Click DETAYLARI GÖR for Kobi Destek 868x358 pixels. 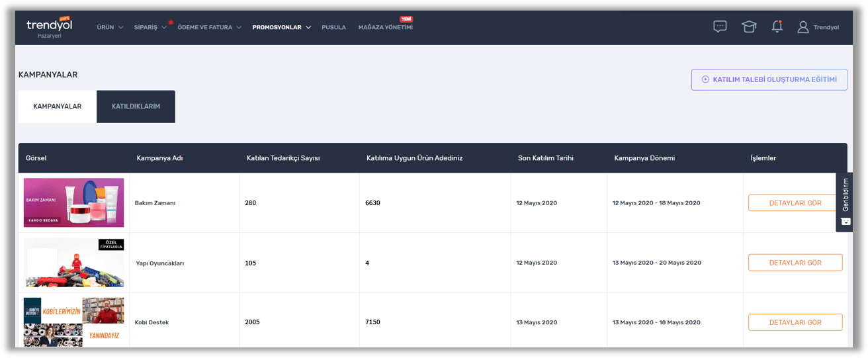pos(795,322)
